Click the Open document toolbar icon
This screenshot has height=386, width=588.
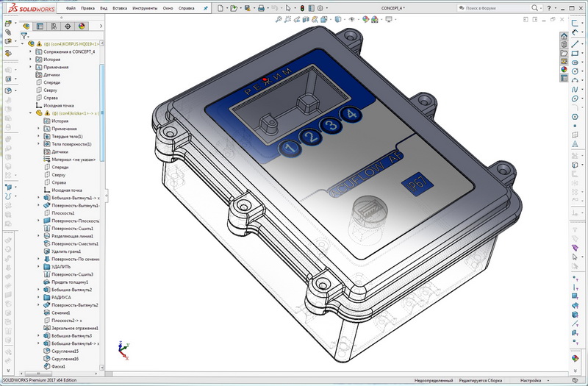(x=234, y=8)
